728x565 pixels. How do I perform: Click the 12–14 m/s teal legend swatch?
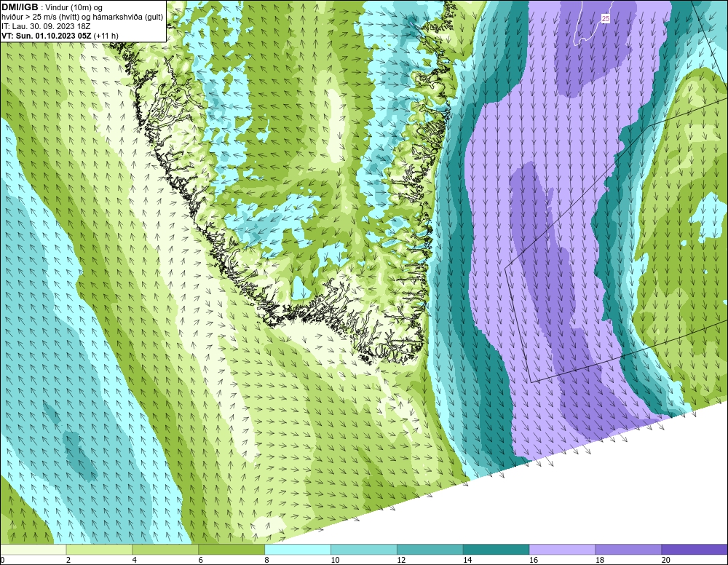tap(430, 550)
